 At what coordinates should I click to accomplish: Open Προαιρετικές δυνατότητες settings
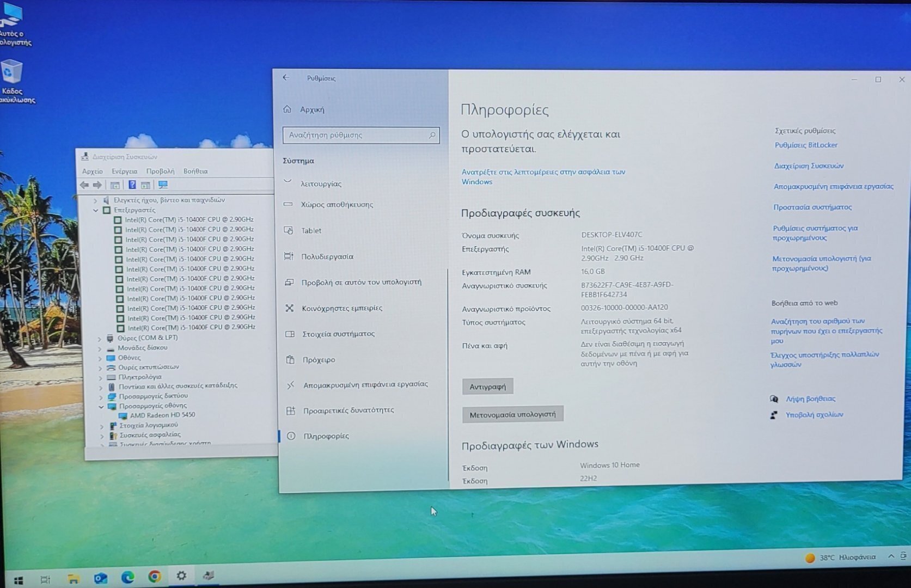point(348,410)
